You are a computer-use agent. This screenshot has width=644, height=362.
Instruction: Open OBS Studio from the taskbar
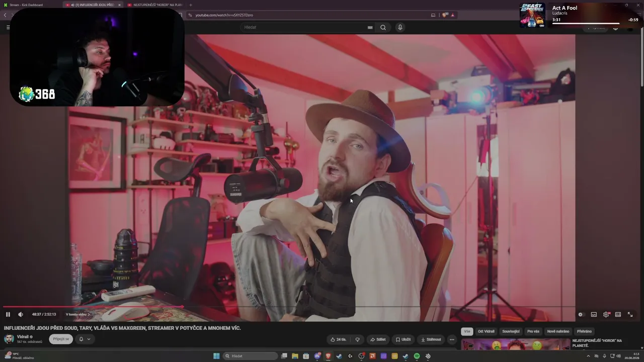361,356
